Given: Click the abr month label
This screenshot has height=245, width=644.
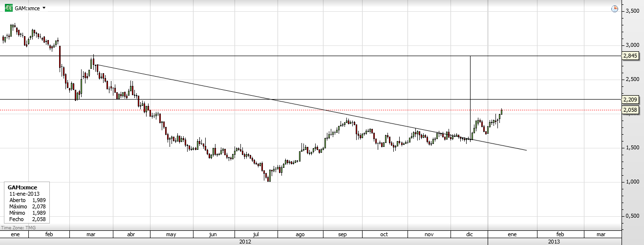Looking at the screenshot, I should 130,235.
